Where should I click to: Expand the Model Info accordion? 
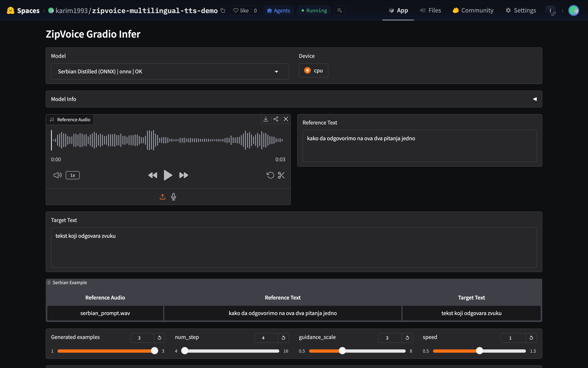pyautogui.click(x=294, y=99)
